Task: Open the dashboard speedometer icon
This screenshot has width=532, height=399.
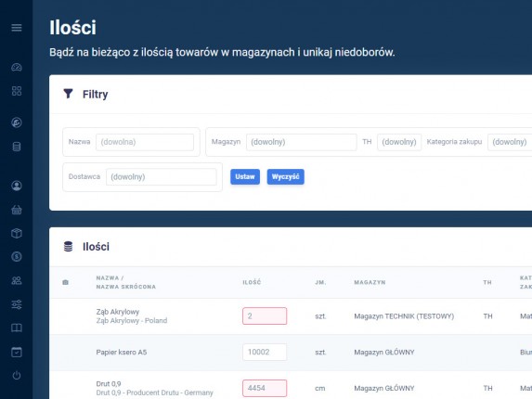Action: [x=17, y=67]
